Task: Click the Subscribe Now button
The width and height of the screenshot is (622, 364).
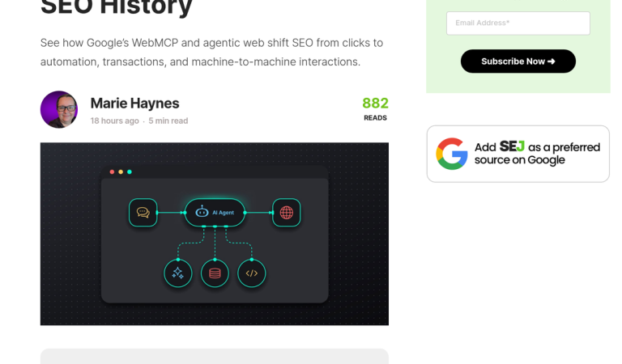Action: click(518, 61)
